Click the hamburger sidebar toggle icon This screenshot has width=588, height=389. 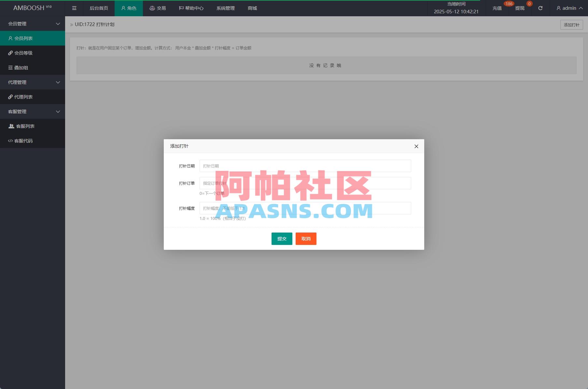click(x=74, y=8)
